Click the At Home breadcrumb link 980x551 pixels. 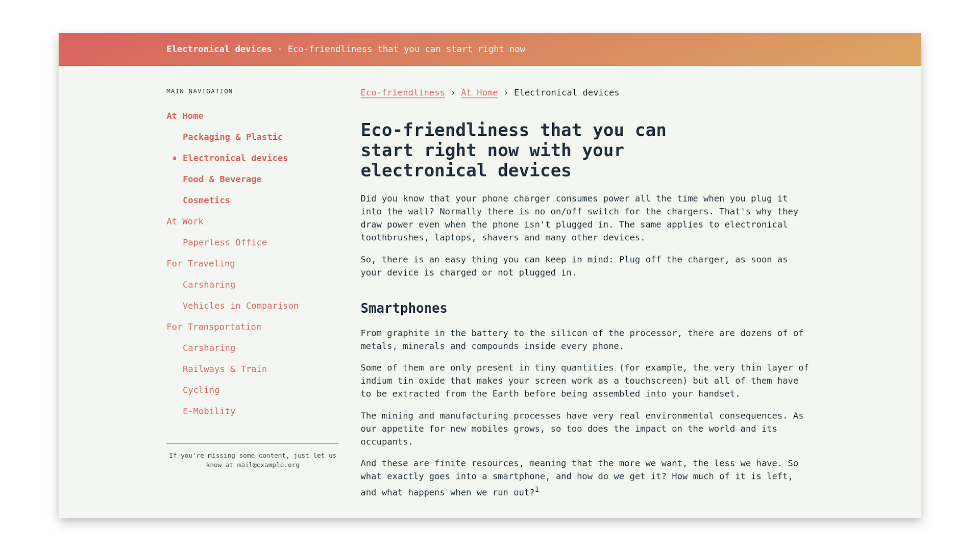(x=480, y=93)
